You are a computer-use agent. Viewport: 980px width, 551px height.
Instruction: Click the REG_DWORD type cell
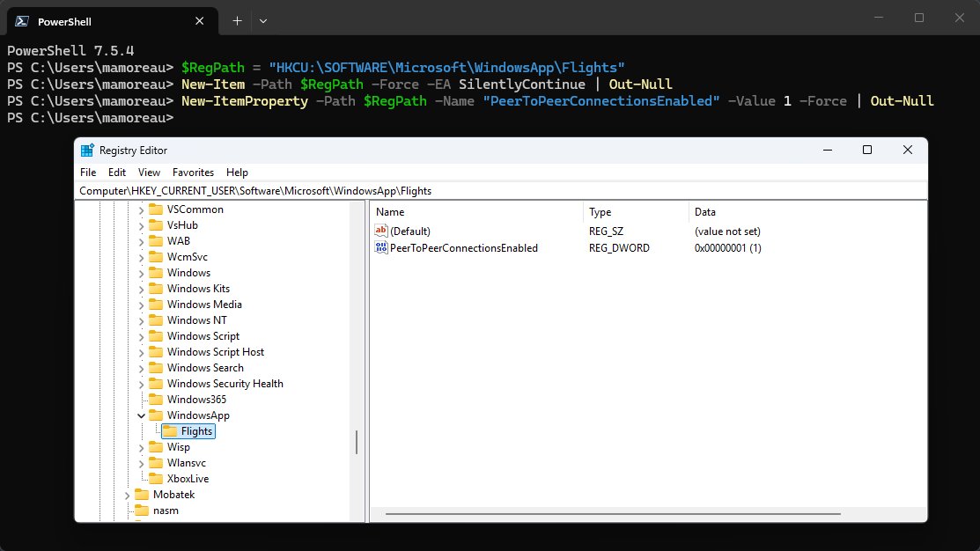619,248
